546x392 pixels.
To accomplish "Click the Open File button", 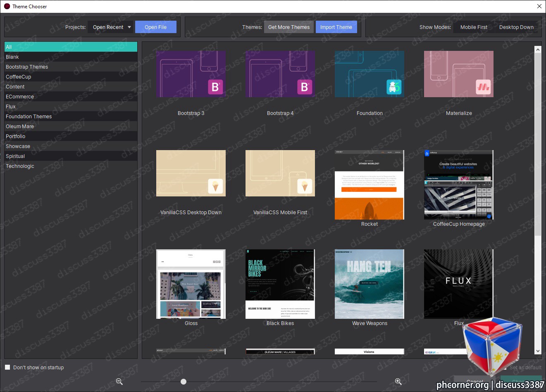I will coord(156,27).
